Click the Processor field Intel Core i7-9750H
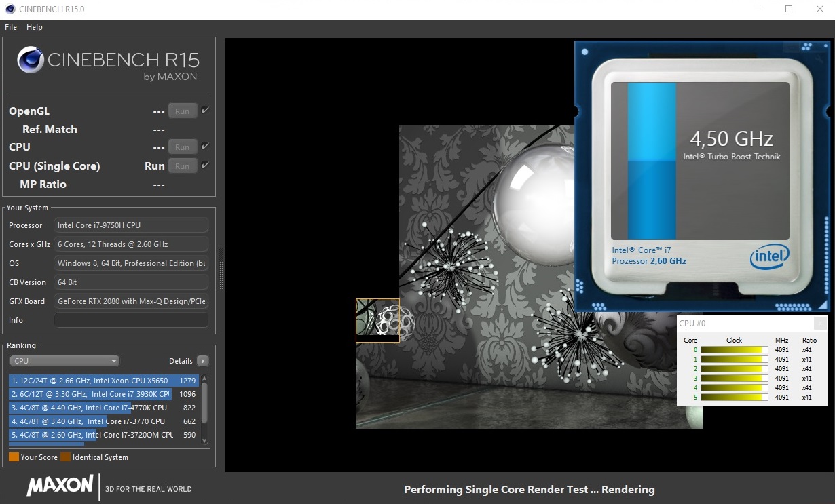 (131, 225)
